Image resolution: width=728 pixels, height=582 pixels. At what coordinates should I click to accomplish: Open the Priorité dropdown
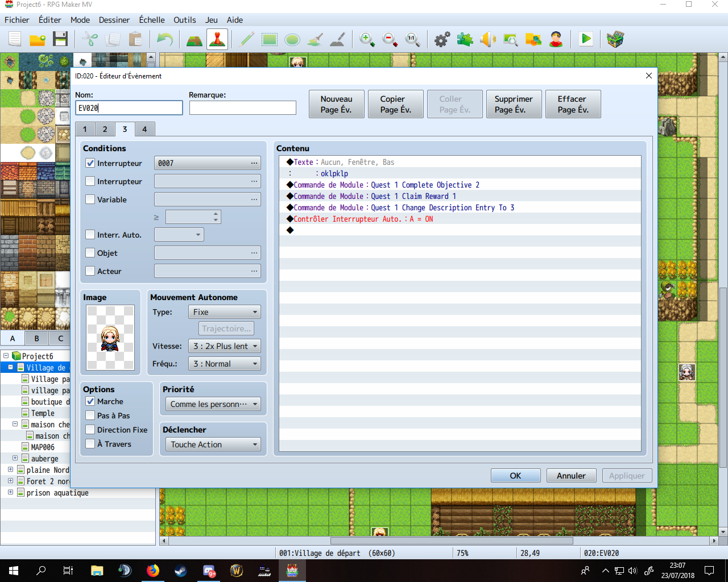point(213,404)
